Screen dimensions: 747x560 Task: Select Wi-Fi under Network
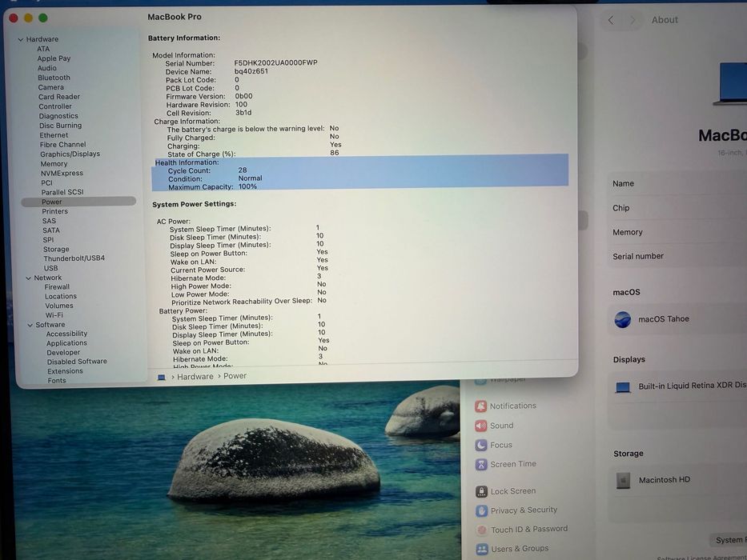(54, 314)
